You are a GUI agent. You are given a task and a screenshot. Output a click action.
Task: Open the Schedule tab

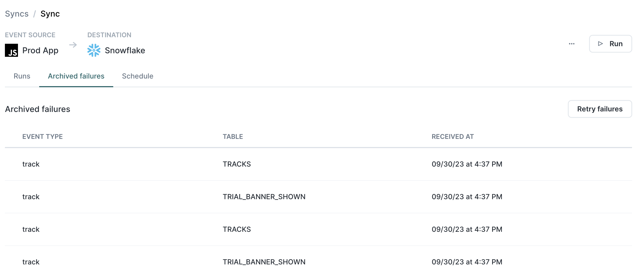(x=137, y=76)
